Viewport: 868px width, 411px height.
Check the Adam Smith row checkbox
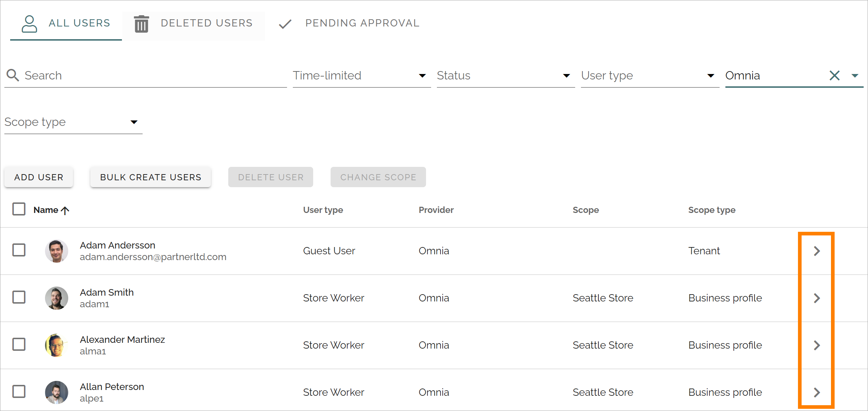(19, 297)
